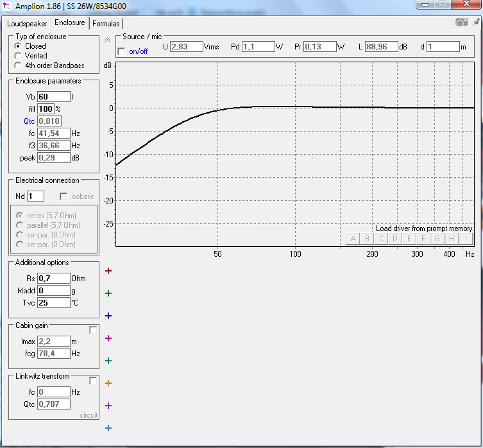This screenshot has height=448, width=483.
Task: Click the f3 field 36,66
Action: pos(54,146)
